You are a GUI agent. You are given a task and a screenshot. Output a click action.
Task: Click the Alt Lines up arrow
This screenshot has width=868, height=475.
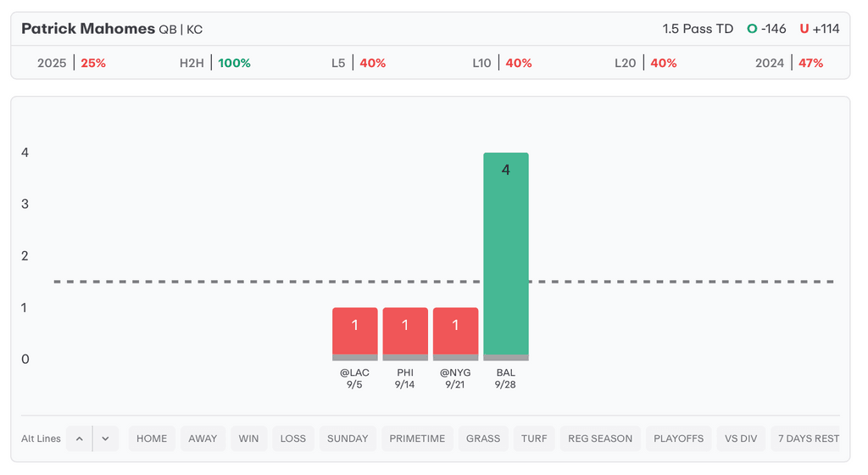pos(79,439)
